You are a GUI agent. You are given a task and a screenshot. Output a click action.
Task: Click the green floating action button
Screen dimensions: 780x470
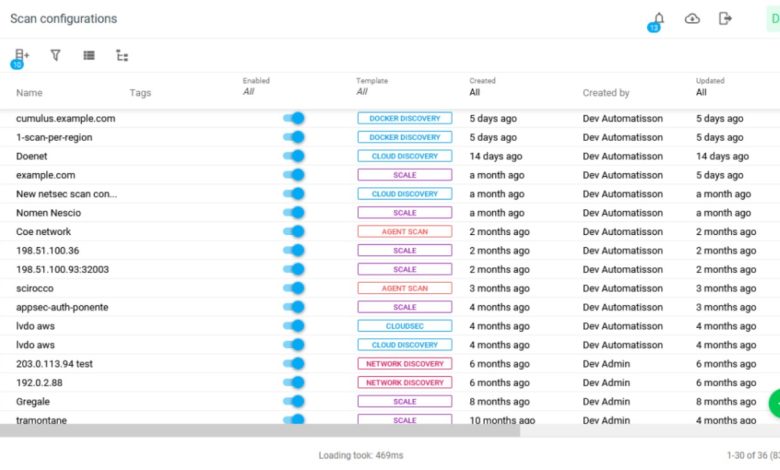tap(775, 403)
